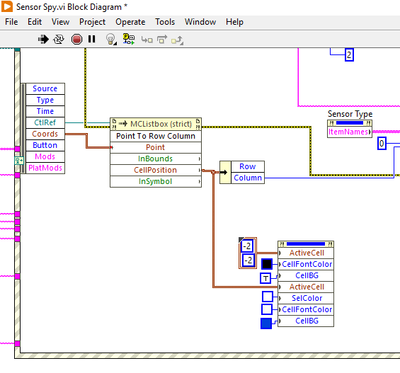Toggle the T boolean constant

pos(266,278)
